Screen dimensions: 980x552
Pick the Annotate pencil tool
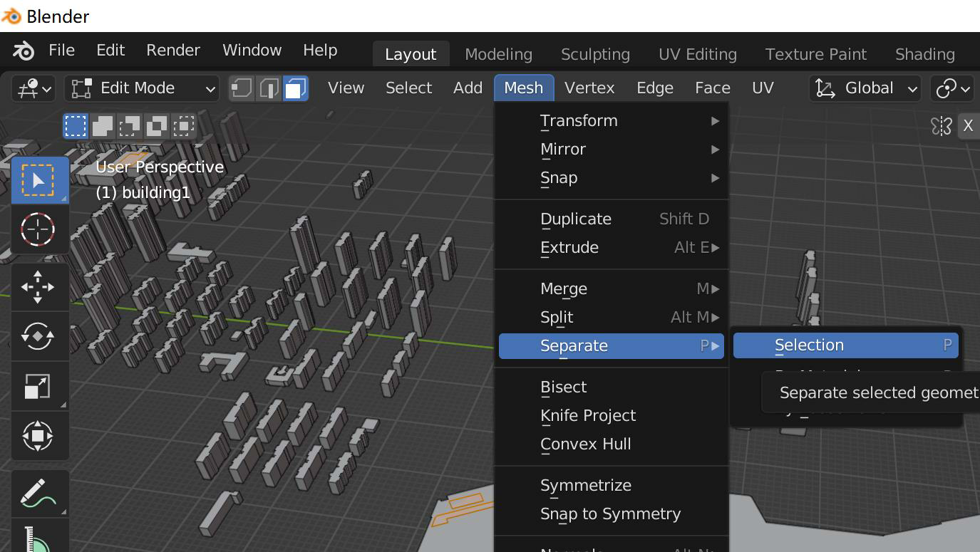(x=38, y=493)
